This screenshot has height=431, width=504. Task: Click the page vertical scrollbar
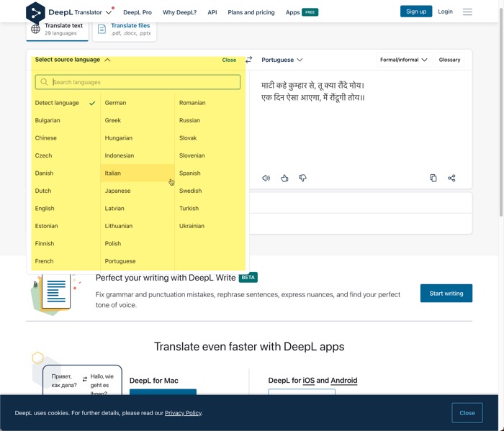point(501,112)
